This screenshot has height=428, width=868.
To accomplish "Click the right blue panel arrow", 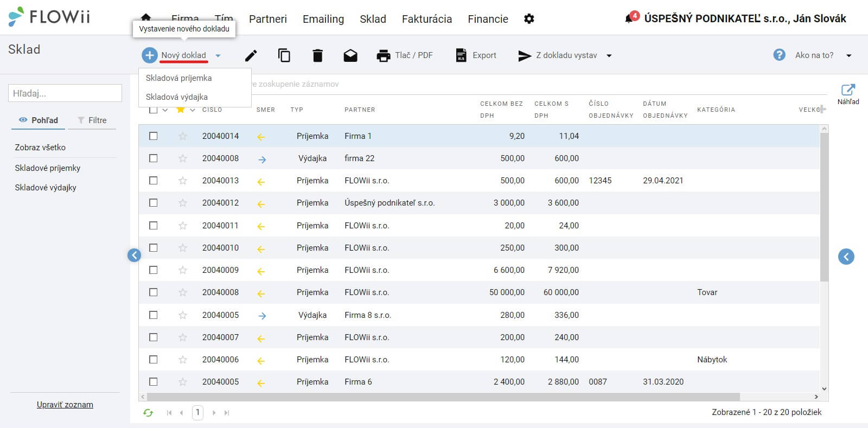I will pos(846,257).
